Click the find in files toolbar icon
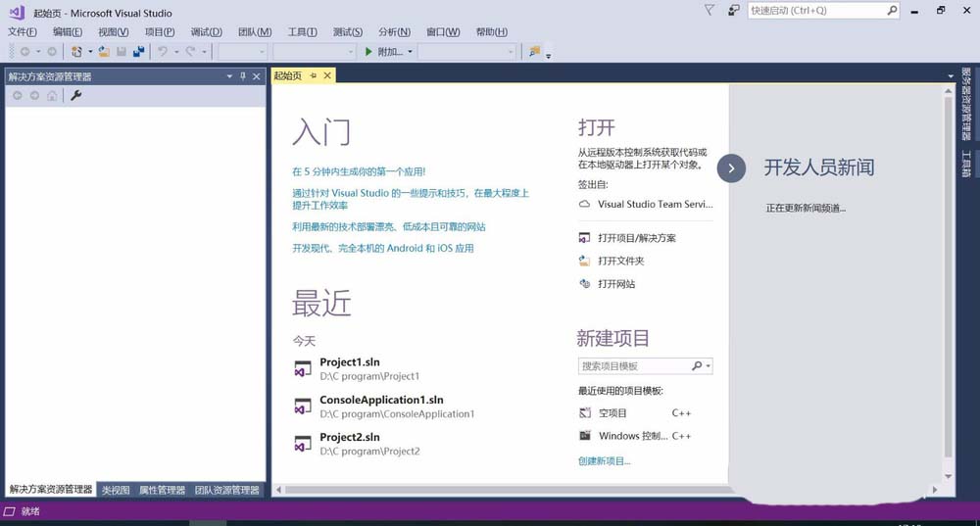The width and height of the screenshot is (980, 526). (534, 52)
